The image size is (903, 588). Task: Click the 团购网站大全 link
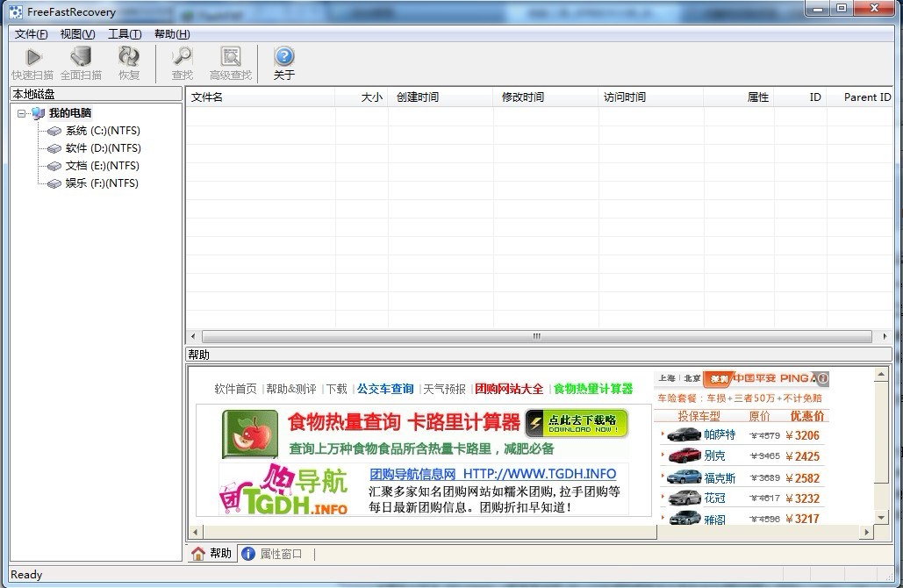[x=509, y=389]
